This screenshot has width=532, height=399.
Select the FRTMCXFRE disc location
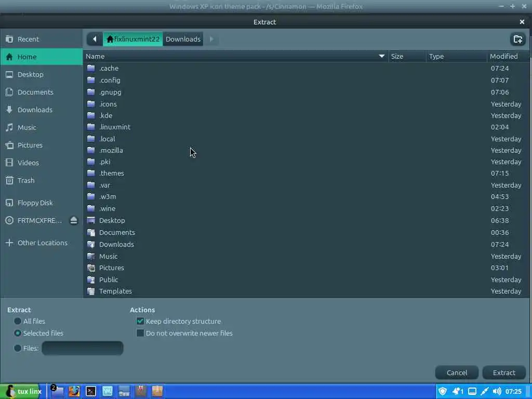[x=34, y=220]
